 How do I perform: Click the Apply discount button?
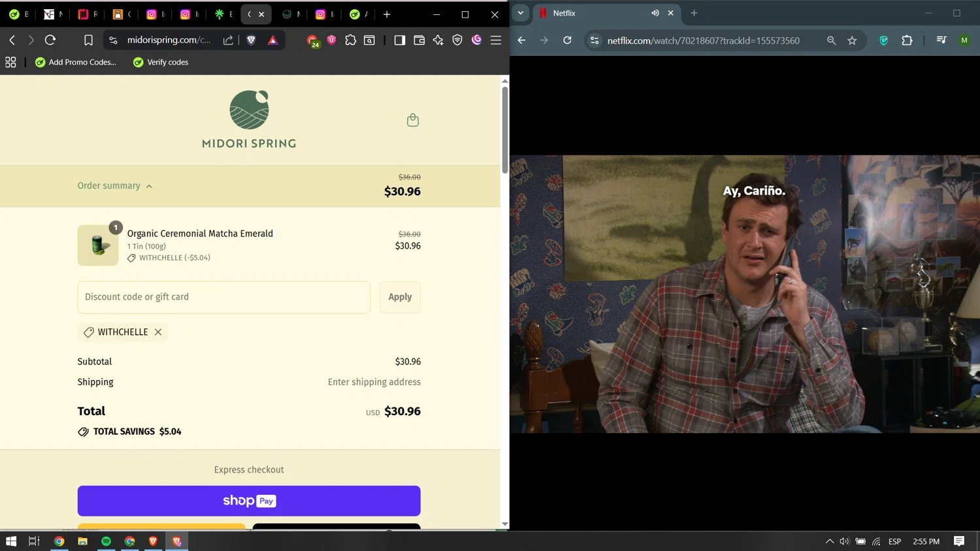(x=400, y=297)
